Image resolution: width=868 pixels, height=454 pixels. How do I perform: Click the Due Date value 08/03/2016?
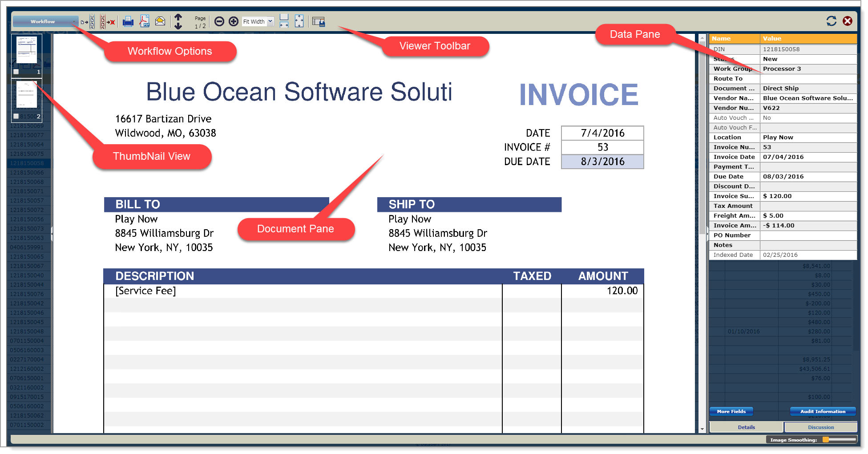click(808, 176)
